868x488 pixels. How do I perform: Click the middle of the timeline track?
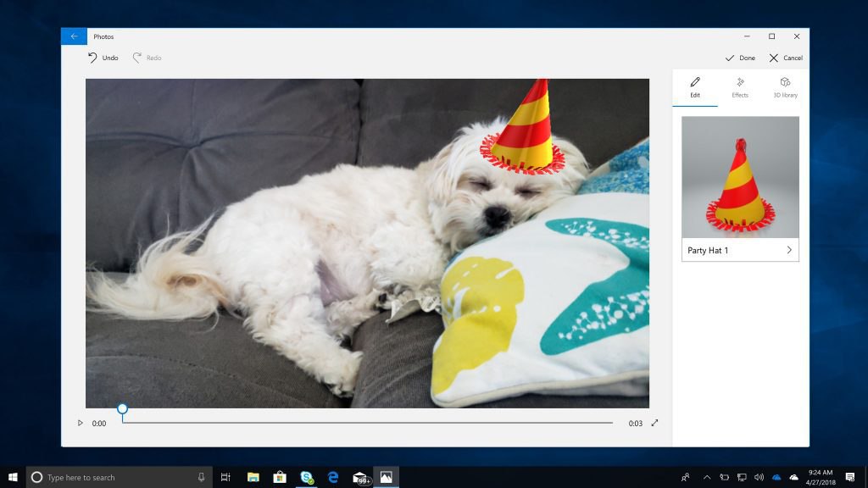[x=368, y=423]
